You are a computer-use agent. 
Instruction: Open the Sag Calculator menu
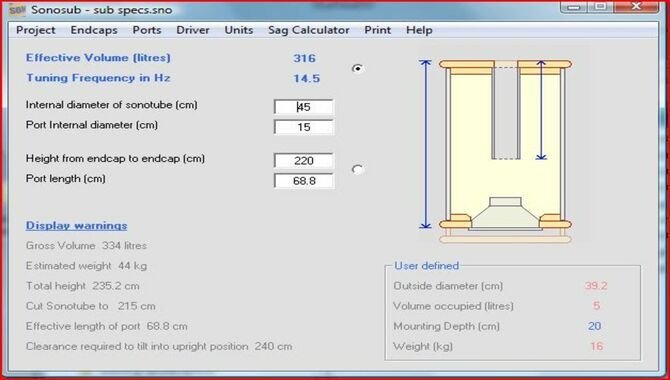[309, 30]
